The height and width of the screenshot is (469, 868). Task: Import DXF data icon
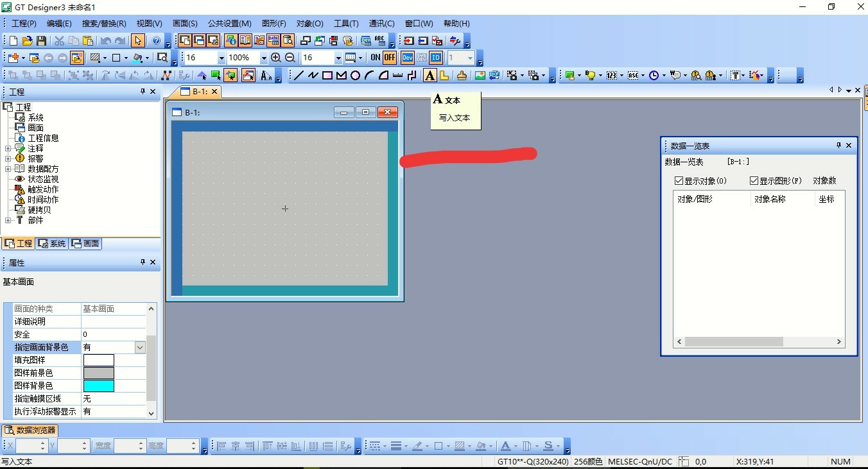494,75
